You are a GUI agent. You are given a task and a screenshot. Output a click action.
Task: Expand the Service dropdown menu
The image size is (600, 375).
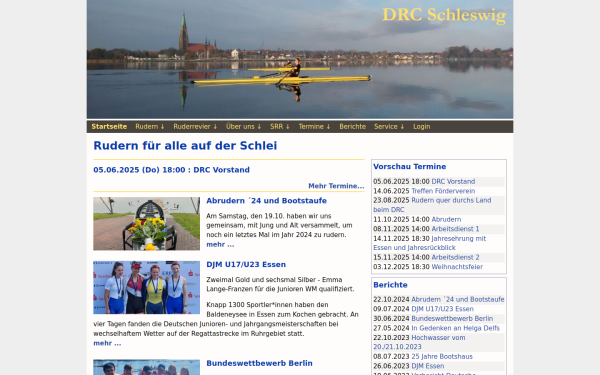[x=389, y=127]
